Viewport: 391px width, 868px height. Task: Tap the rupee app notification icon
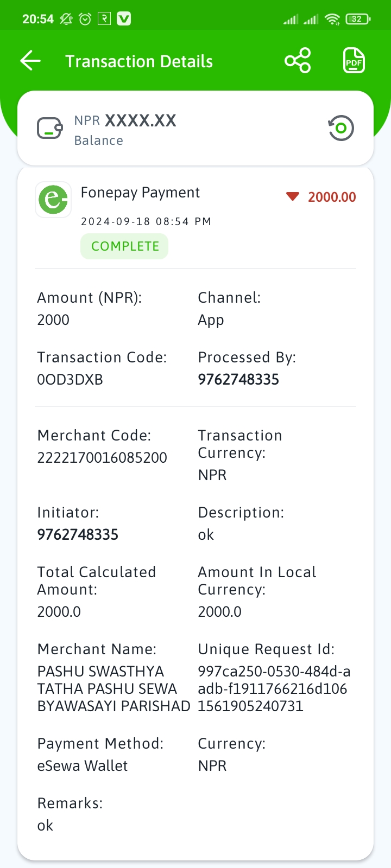[x=104, y=19]
